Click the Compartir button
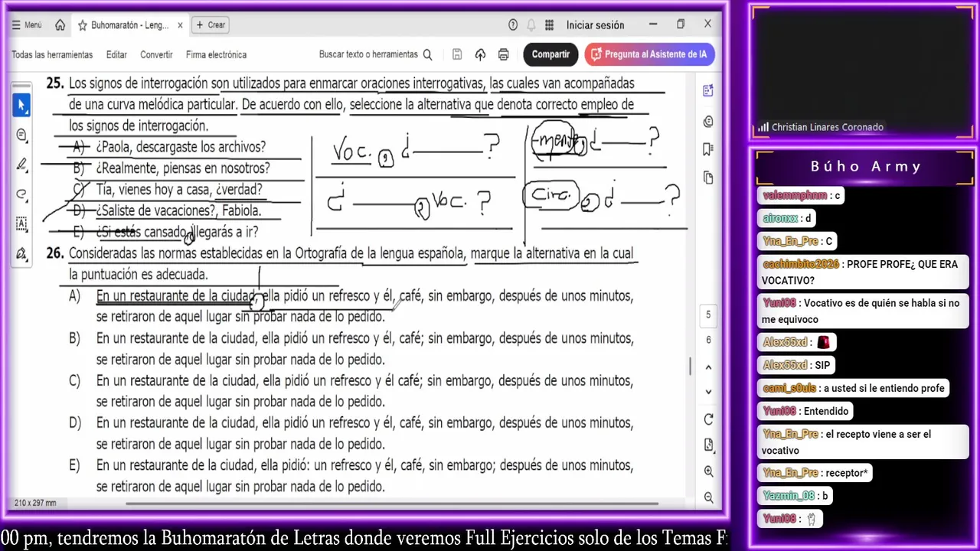Screen dimensions: 980x551 point(550,54)
